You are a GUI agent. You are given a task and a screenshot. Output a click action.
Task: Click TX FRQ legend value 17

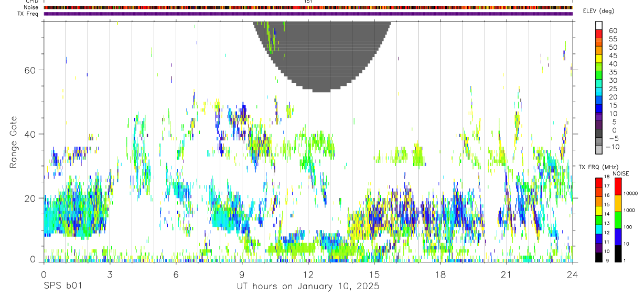tap(607, 186)
